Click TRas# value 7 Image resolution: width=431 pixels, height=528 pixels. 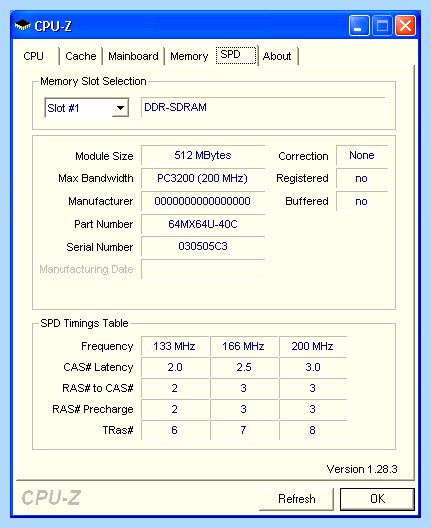[244, 430]
